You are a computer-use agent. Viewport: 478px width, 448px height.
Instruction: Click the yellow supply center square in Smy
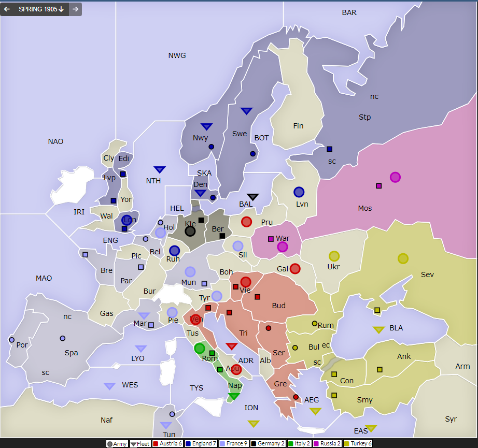coord(334,395)
